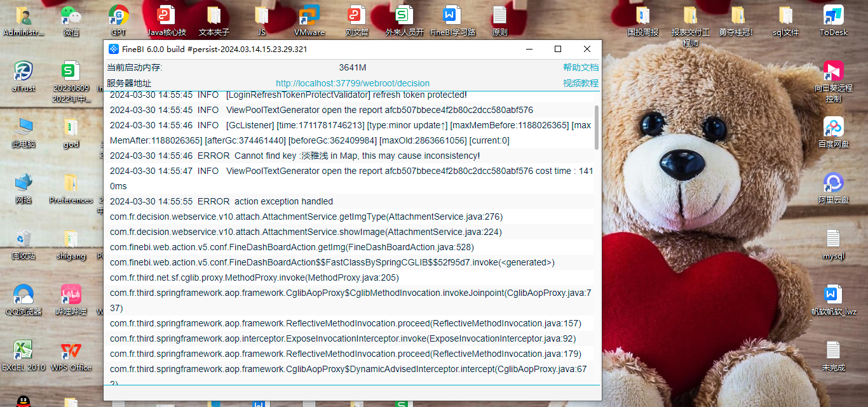The height and width of the screenshot is (407, 868).
Task: Click the "Cannot find key" ERROR log line
Action: 295,156
